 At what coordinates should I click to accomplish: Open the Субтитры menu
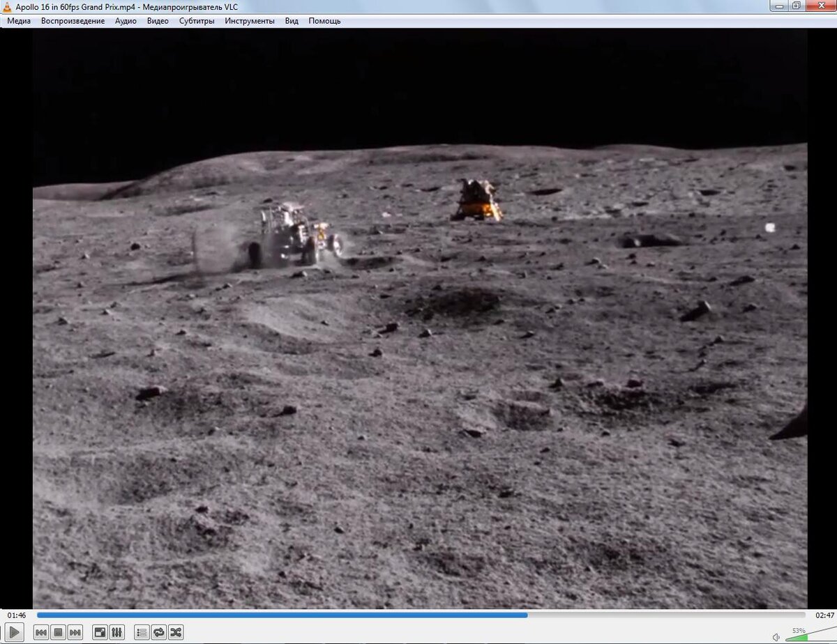click(x=197, y=21)
